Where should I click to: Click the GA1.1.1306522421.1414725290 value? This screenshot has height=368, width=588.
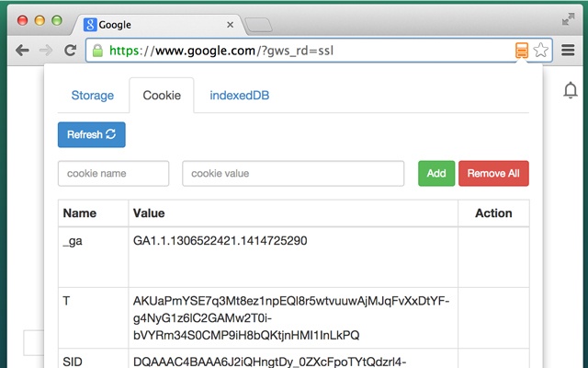click(x=220, y=240)
